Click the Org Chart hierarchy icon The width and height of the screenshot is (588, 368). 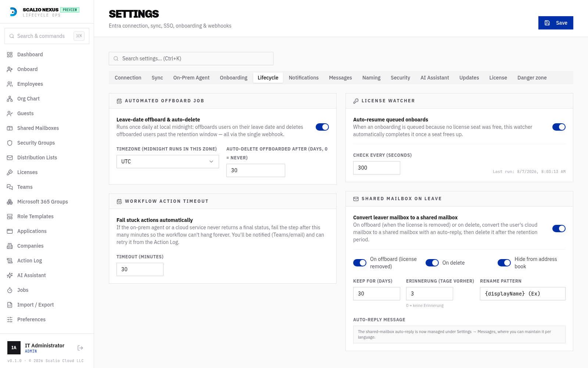pyautogui.click(x=10, y=99)
